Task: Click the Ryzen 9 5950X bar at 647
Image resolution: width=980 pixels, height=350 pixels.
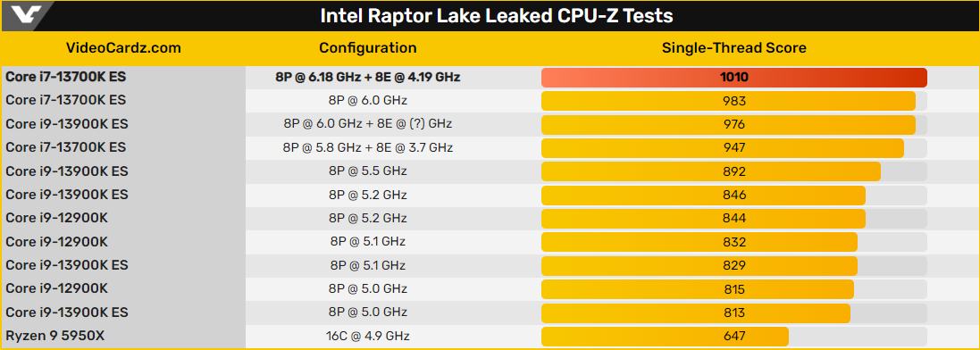Action: click(x=665, y=336)
